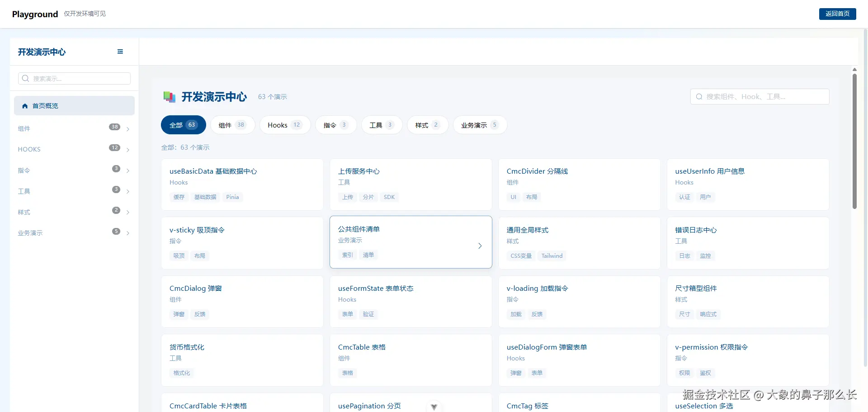Click the vertical scrollbar thumb on right
The width and height of the screenshot is (868, 412).
(854, 140)
